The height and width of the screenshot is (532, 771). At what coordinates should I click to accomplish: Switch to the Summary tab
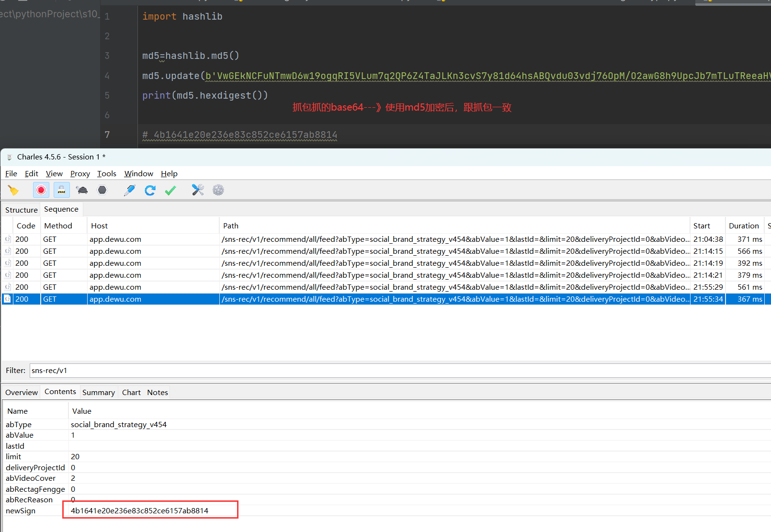[99, 393]
